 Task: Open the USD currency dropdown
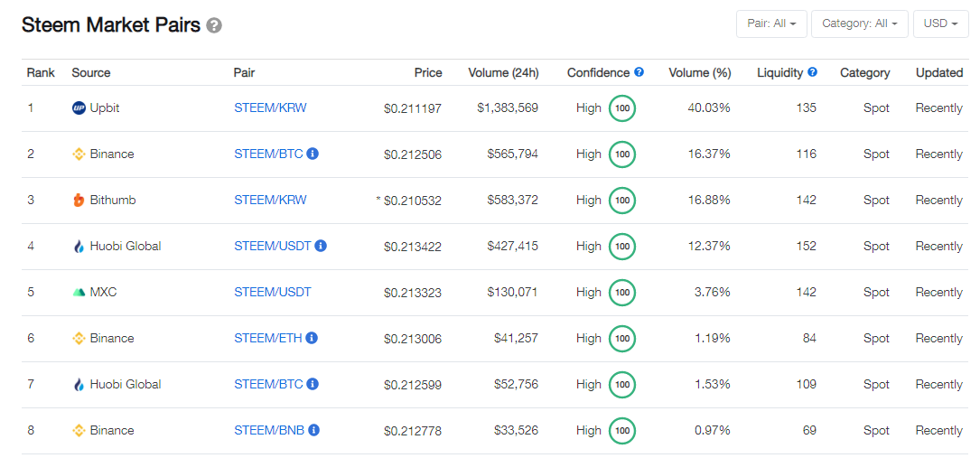(941, 23)
